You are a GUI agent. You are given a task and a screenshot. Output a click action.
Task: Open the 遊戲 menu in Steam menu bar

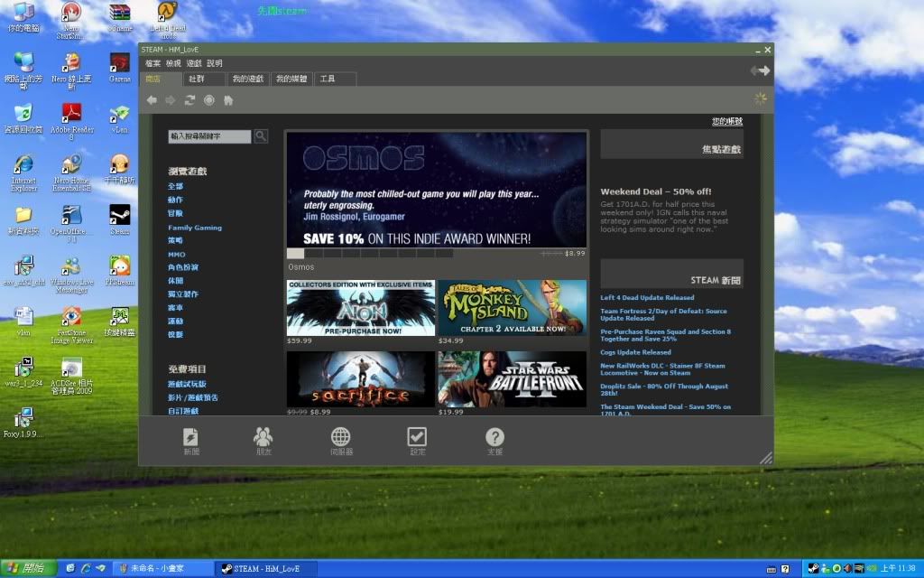(194, 63)
